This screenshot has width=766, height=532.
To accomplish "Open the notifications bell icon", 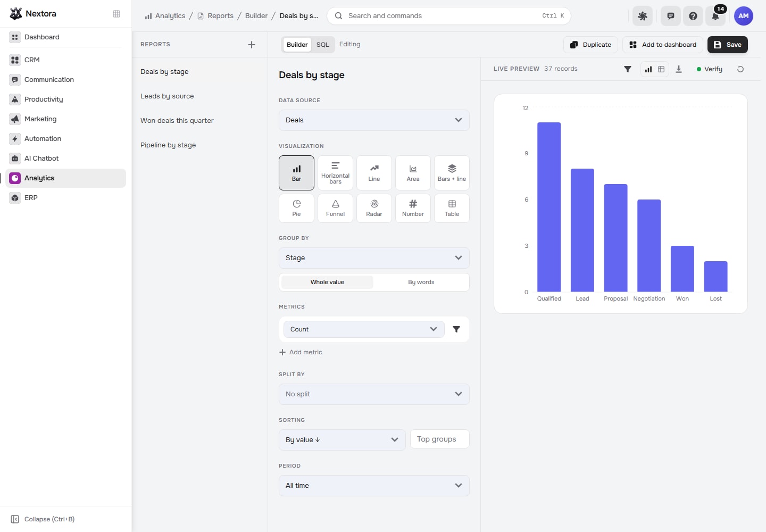I will click(715, 16).
